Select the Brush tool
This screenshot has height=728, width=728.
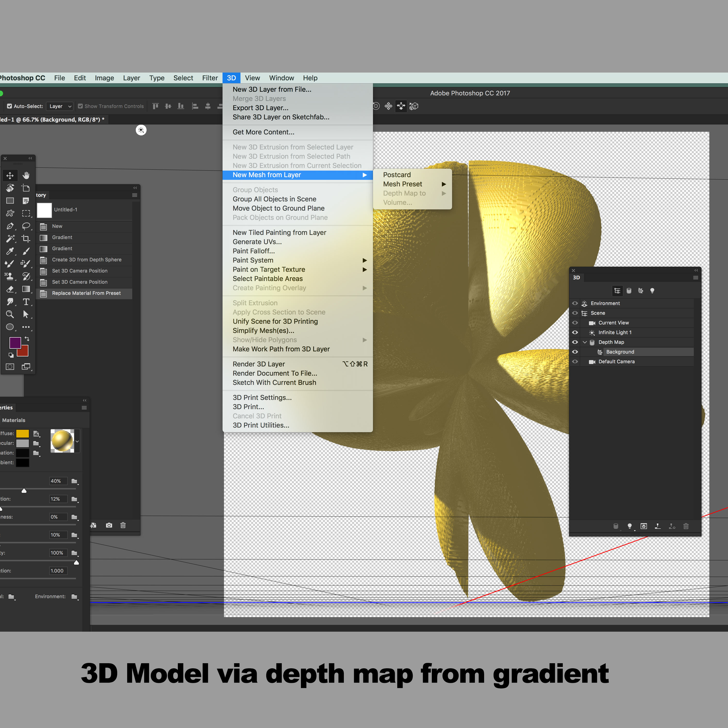(26, 251)
